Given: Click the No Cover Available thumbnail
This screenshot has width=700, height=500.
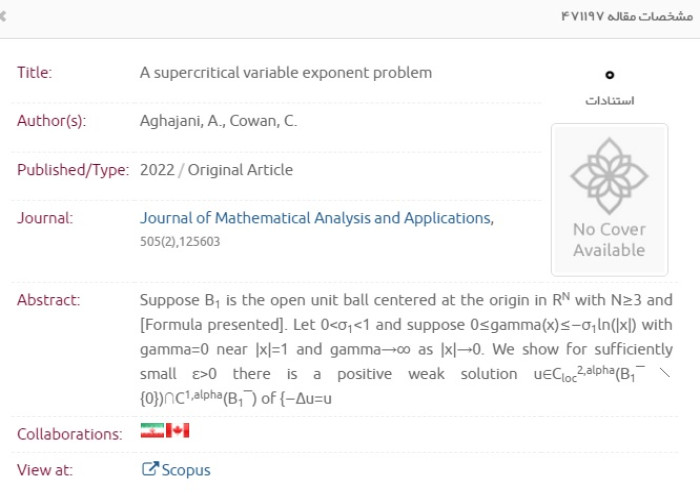Looking at the screenshot, I should pyautogui.click(x=609, y=200).
